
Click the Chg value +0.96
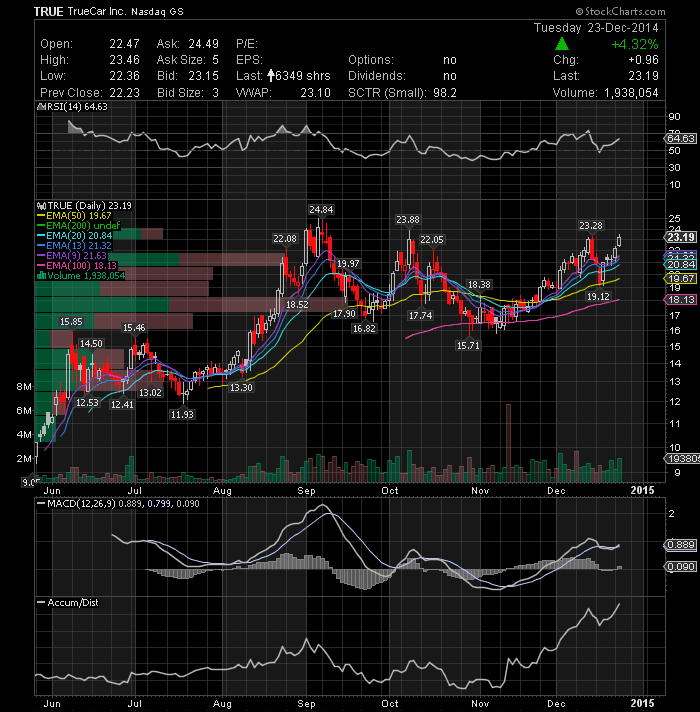pos(643,60)
